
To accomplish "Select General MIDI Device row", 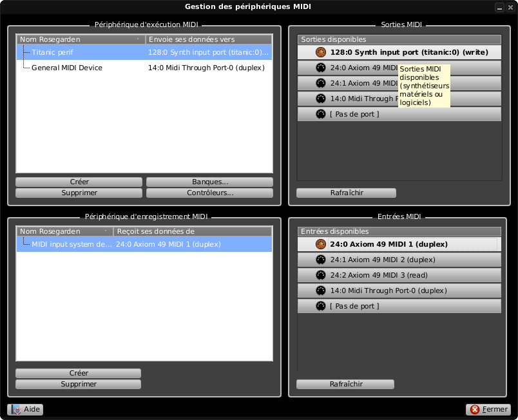I will click(144, 68).
